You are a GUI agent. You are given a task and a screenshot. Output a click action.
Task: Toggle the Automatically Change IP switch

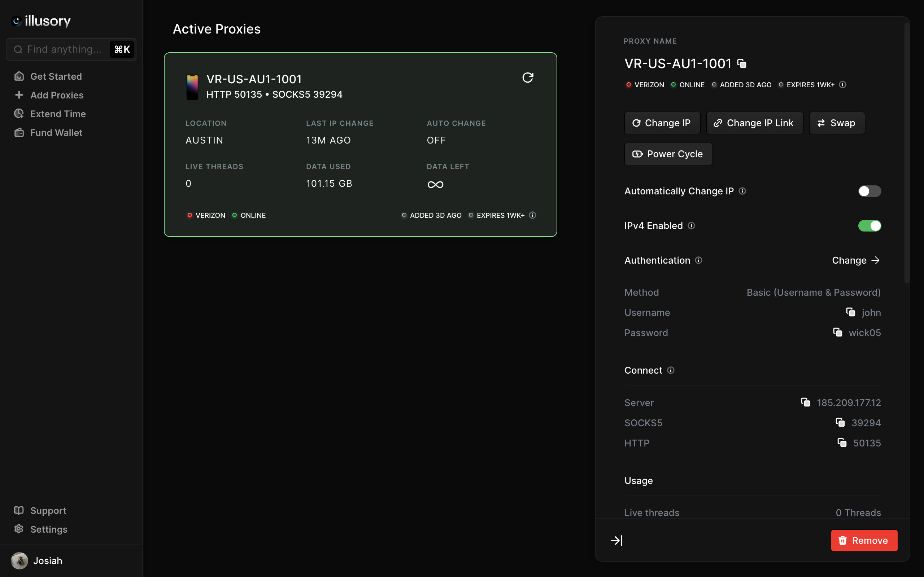pos(869,191)
